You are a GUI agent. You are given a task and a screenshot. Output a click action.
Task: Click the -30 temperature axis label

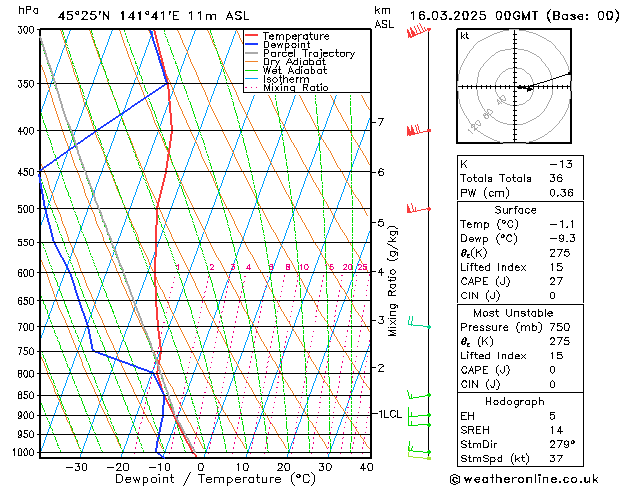(76, 467)
